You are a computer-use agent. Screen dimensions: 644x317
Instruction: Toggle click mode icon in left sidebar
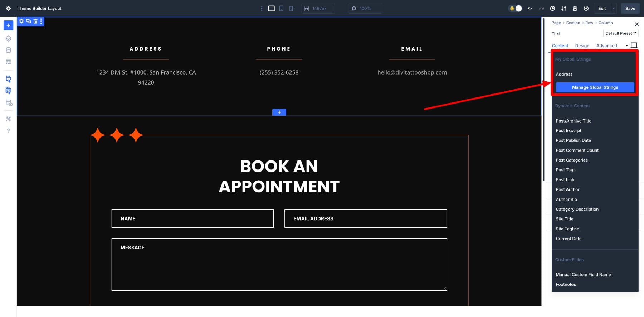[x=8, y=79]
